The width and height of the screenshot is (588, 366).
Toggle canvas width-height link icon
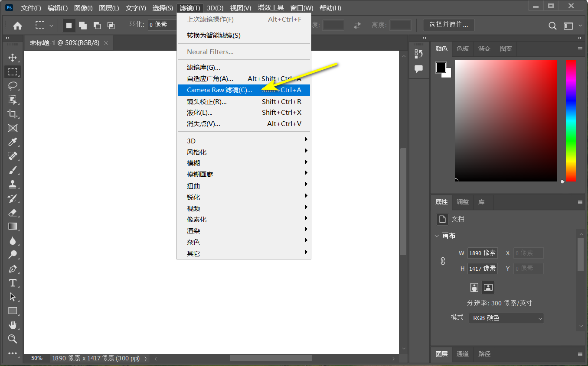tap(443, 261)
